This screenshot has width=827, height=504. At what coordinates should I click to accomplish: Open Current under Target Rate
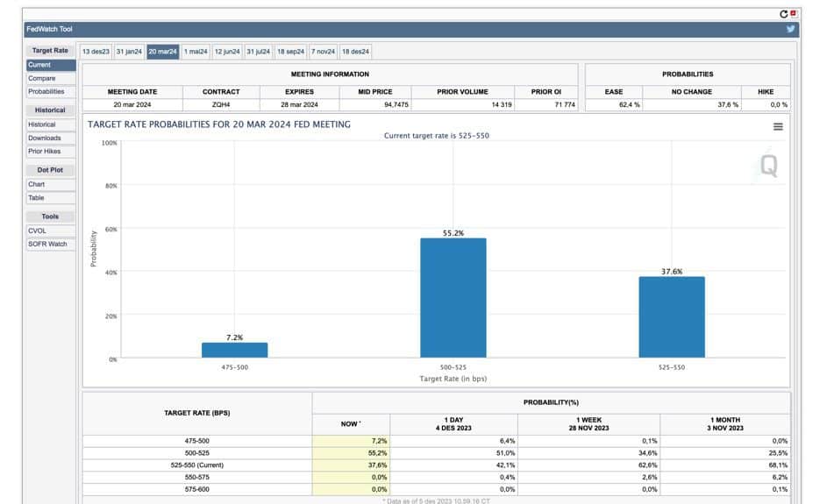(x=51, y=65)
